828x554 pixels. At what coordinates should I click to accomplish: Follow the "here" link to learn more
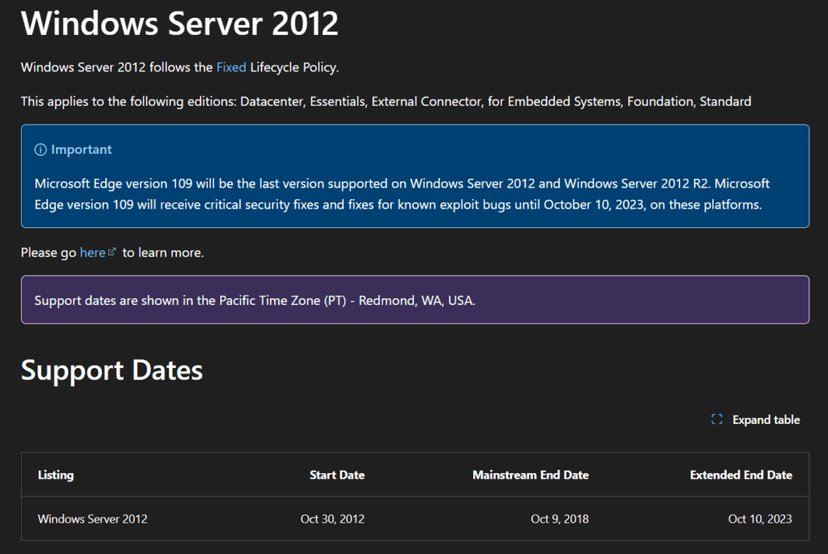[92, 253]
